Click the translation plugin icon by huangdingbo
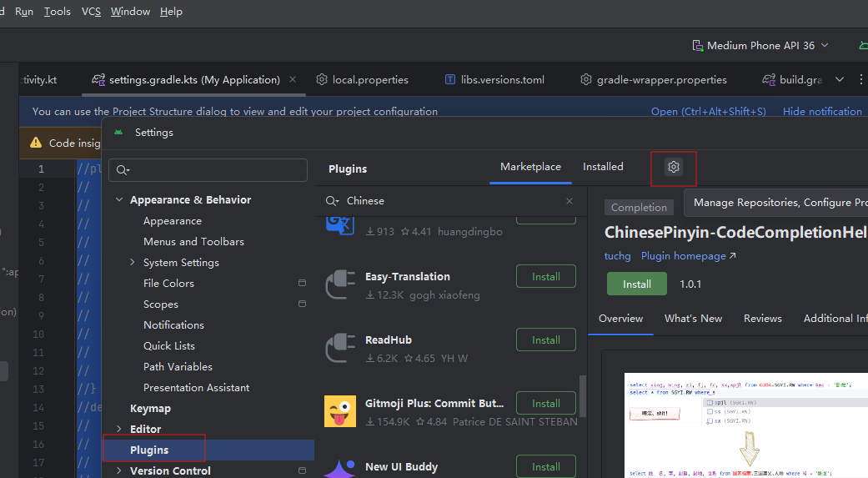 (340, 225)
